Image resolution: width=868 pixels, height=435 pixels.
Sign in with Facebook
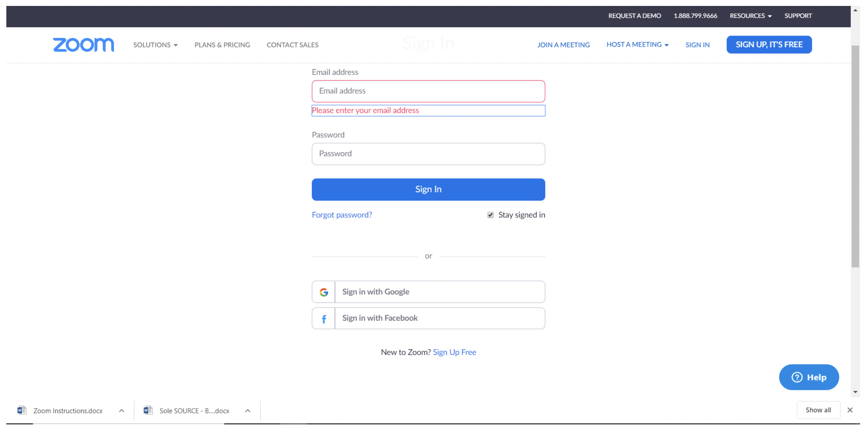(428, 318)
